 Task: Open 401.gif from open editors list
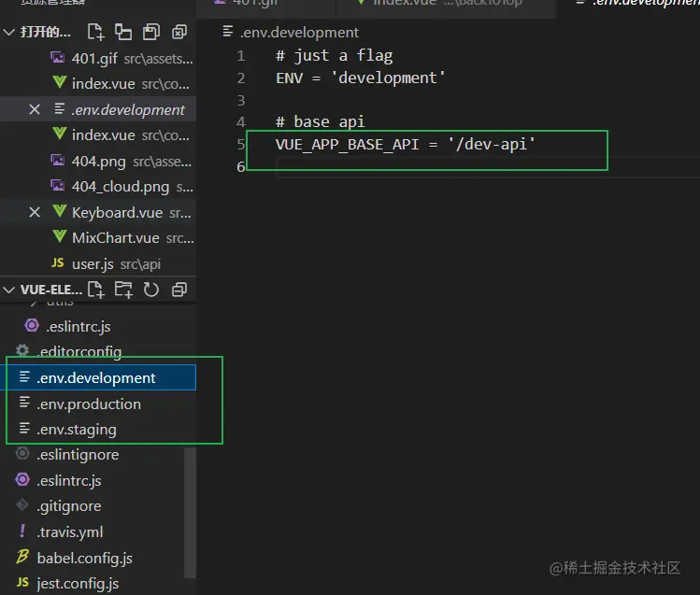pyautogui.click(x=98, y=59)
